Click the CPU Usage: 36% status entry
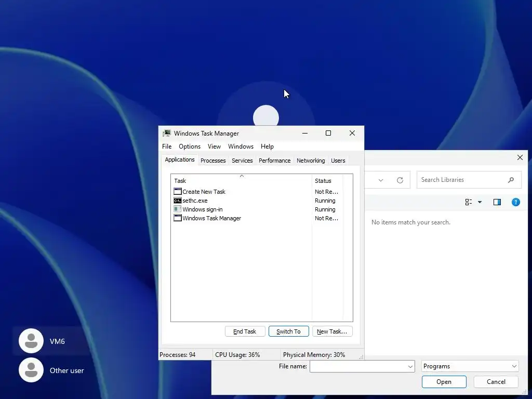This screenshot has width=532, height=399. [x=237, y=355]
